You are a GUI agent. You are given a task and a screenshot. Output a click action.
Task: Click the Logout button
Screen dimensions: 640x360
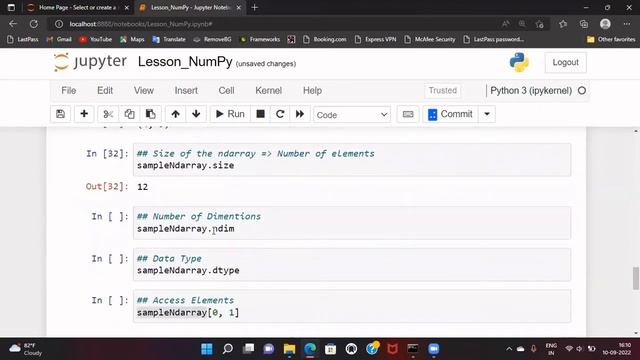565,62
